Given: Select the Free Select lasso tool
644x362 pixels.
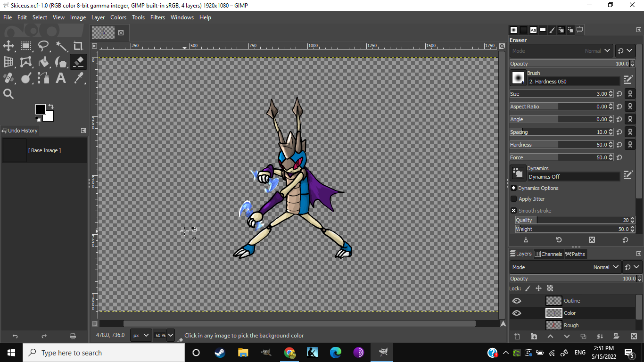Looking at the screenshot, I should click(x=43, y=46).
